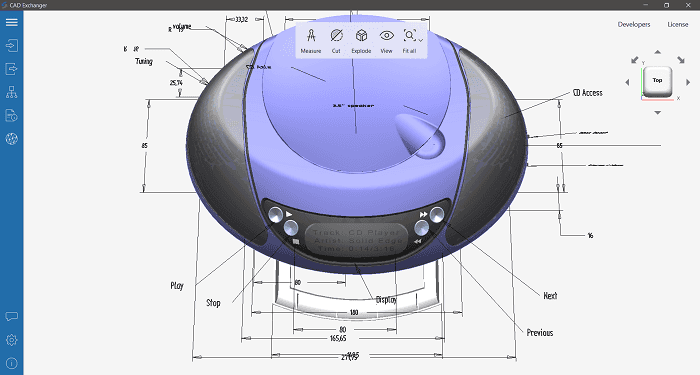The width and height of the screenshot is (700, 375).
Task: Activate the Cut section tool
Action: [x=336, y=41]
